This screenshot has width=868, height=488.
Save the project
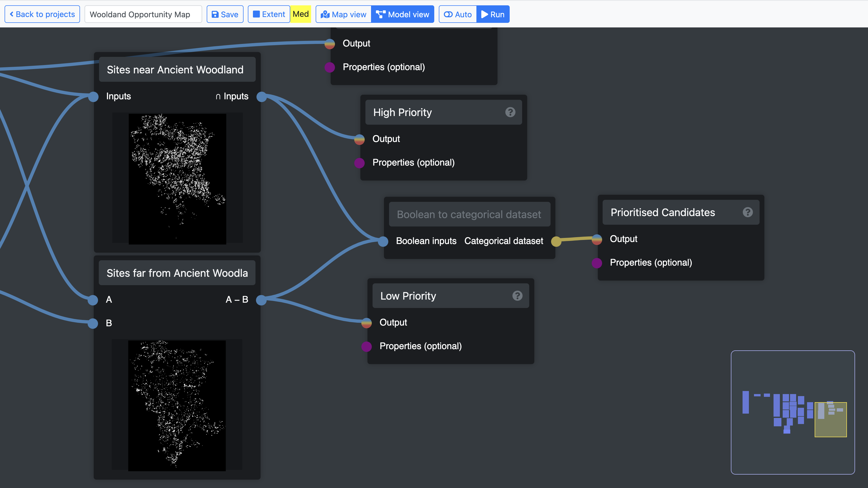(225, 14)
